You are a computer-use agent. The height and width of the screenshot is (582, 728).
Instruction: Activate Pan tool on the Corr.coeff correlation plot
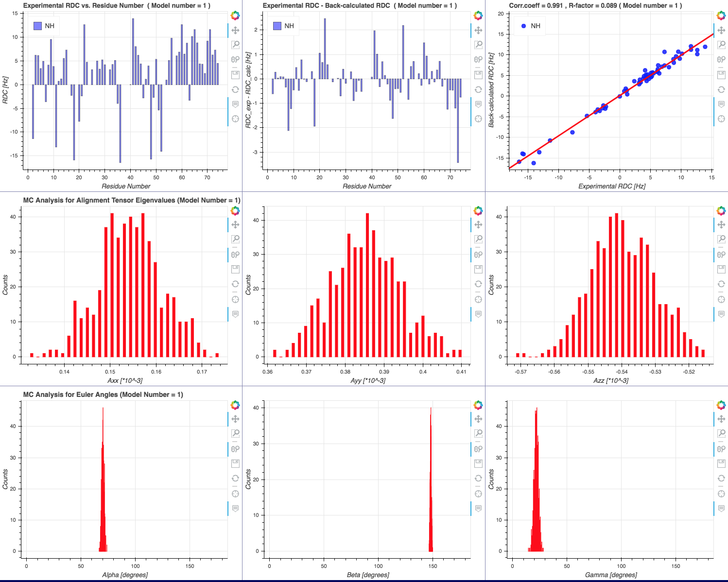coord(721,30)
